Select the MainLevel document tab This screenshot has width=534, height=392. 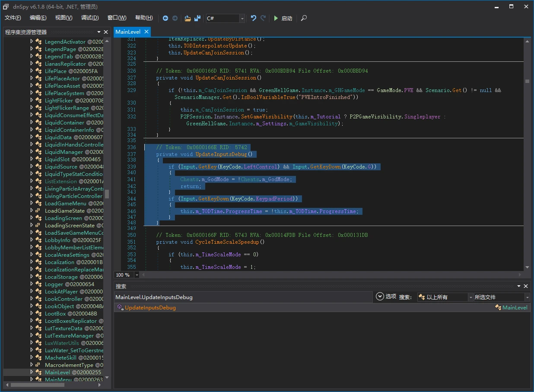[128, 32]
